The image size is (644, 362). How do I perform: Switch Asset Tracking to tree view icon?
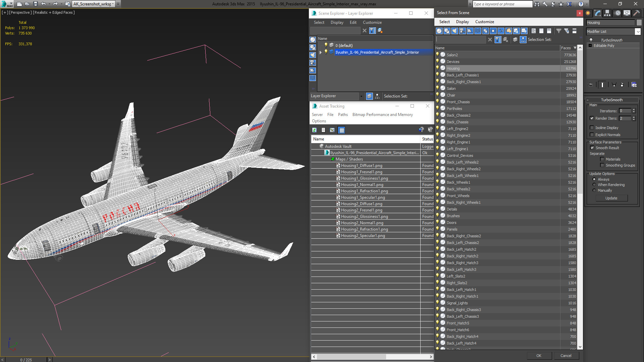click(x=332, y=130)
